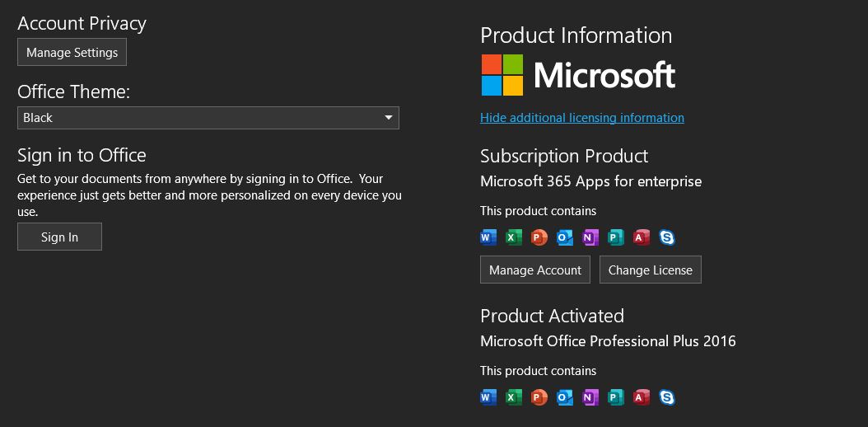The height and width of the screenshot is (427, 868).
Task: Open Manage Account
Action: click(x=535, y=270)
